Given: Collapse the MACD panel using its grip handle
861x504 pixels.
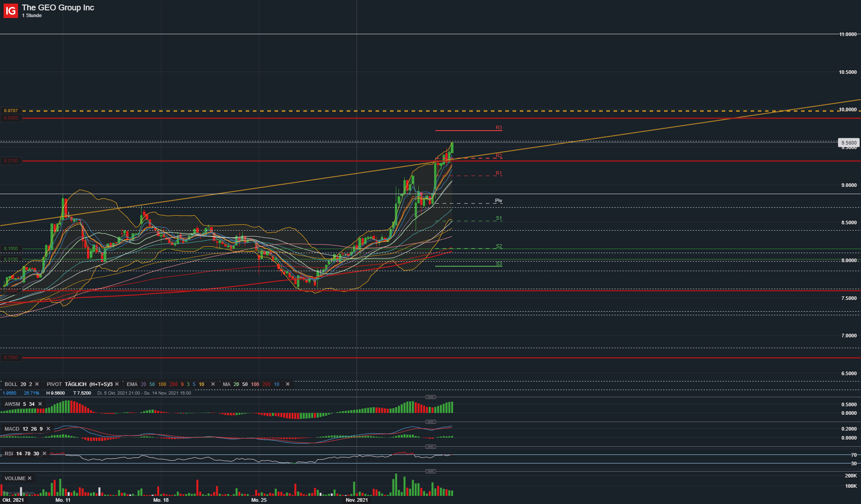Looking at the screenshot, I should coord(430,422).
